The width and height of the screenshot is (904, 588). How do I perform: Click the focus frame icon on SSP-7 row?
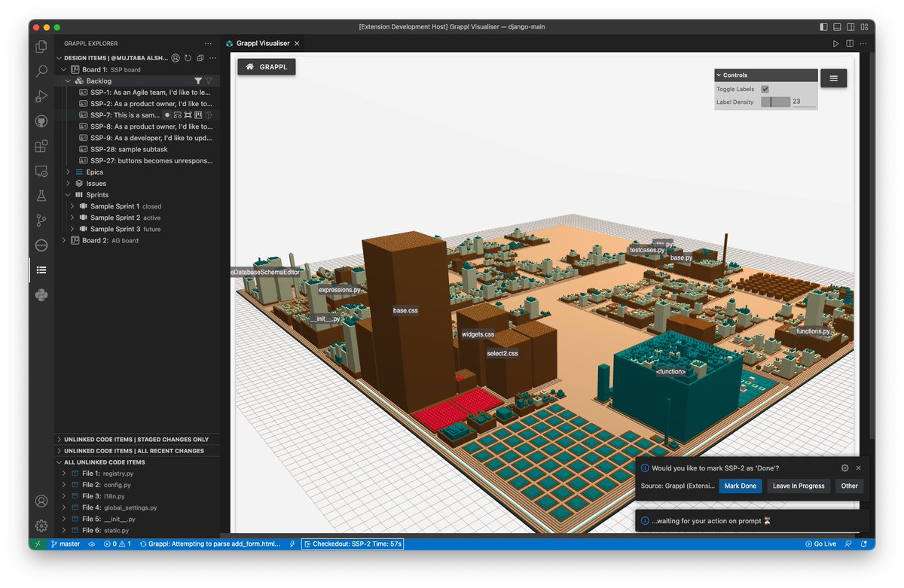(x=188, y=115)
